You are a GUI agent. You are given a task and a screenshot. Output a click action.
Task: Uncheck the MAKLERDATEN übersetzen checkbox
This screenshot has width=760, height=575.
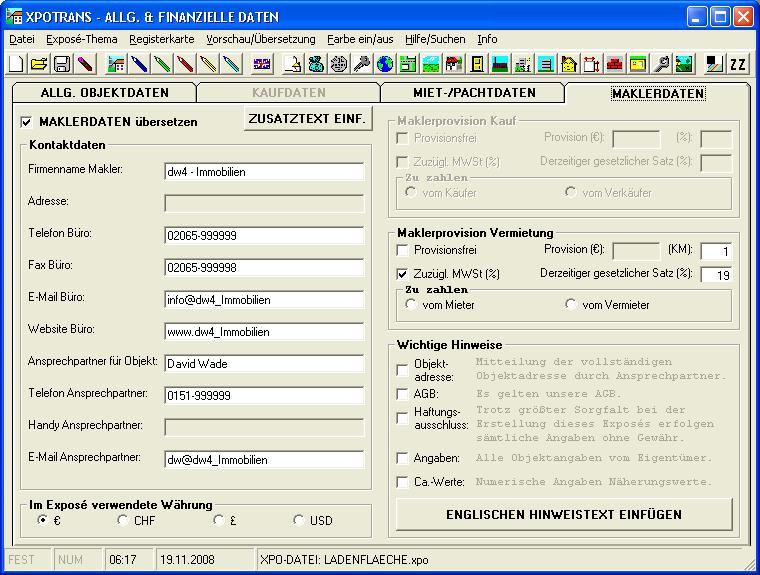tap(27, 122)
